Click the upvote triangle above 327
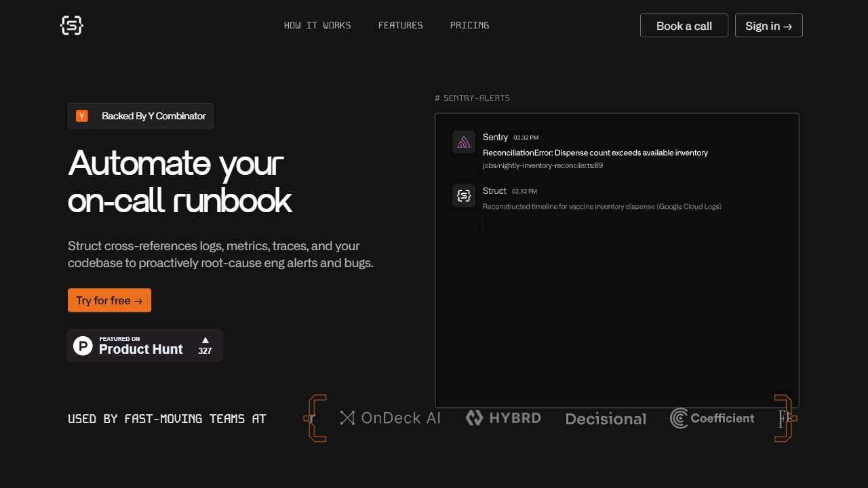868x488 pixels. (x=205, y=340)
